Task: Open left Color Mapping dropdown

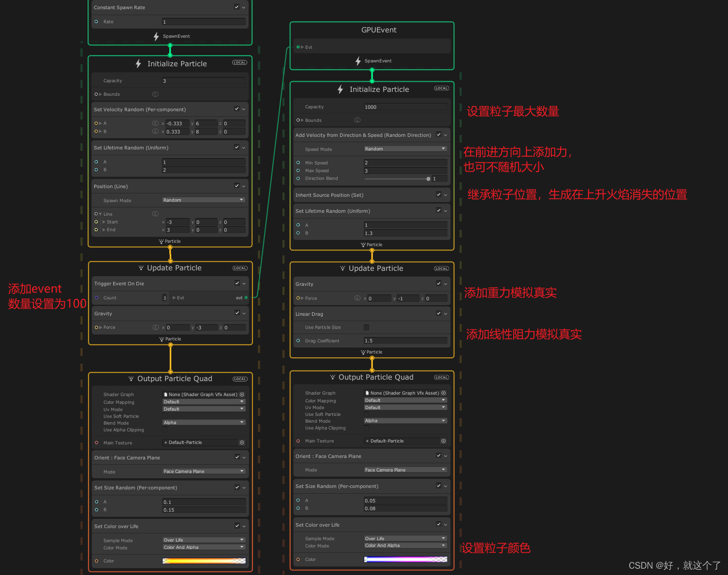Action: click(x=204, y=402)
